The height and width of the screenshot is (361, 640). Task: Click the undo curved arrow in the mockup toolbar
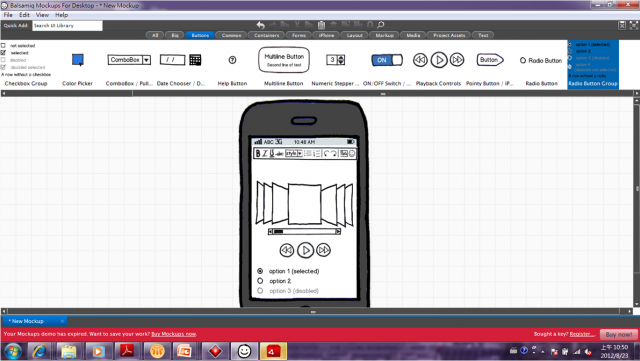(x=326, y=154)
